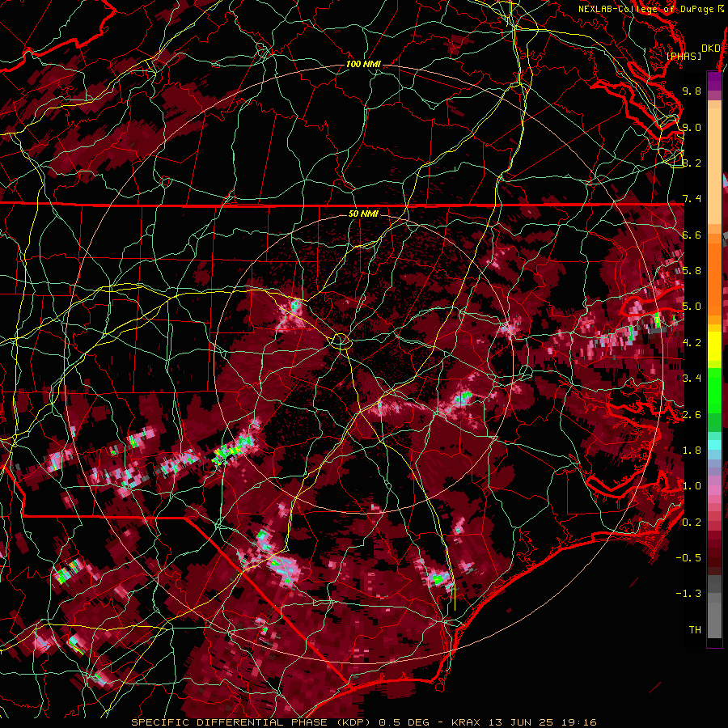Screen dimensions: 728x728
Task: Click the 9.8 value on the color scale
Action: pyautogui.click(x=692, y=91)
